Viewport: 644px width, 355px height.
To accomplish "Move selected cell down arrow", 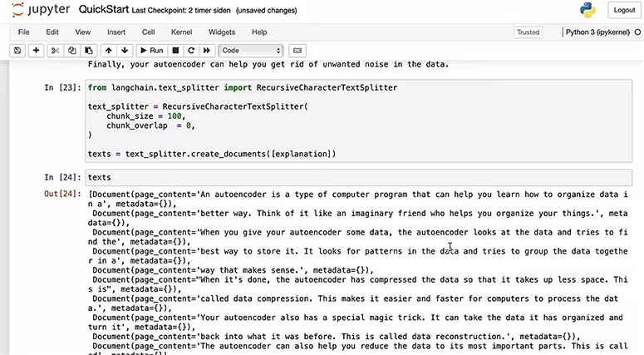I will (x=125, y=51).
